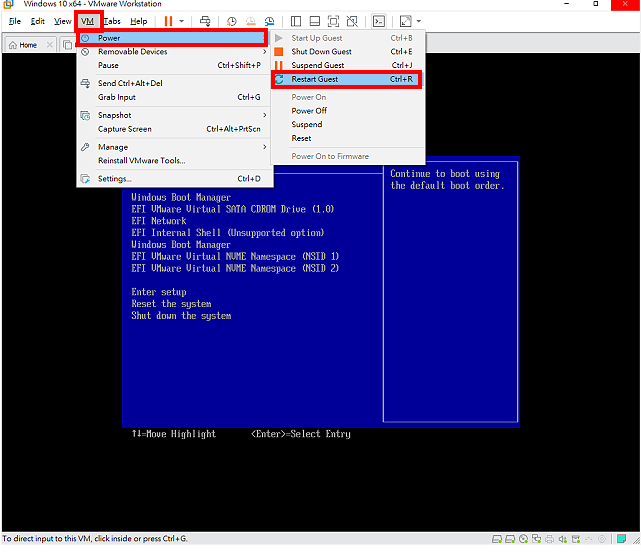Expand the Manage submenu
Viewport: 641px width, 553px height.
174,147
